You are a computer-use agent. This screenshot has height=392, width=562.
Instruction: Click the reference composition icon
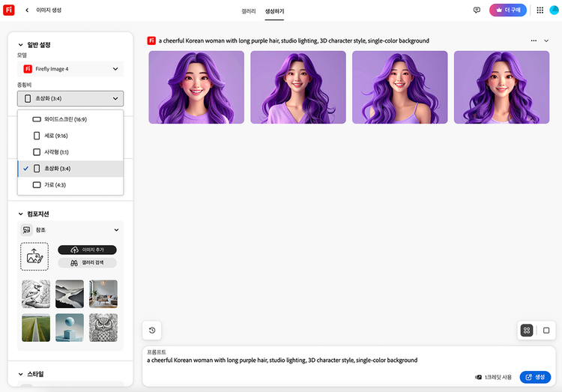pyautogui.click(x=26, y=230)
